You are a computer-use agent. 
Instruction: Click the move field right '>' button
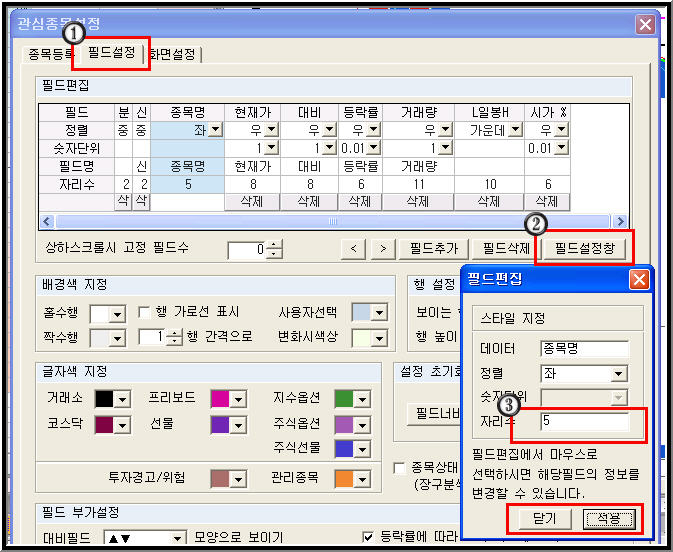pos(383,249)
